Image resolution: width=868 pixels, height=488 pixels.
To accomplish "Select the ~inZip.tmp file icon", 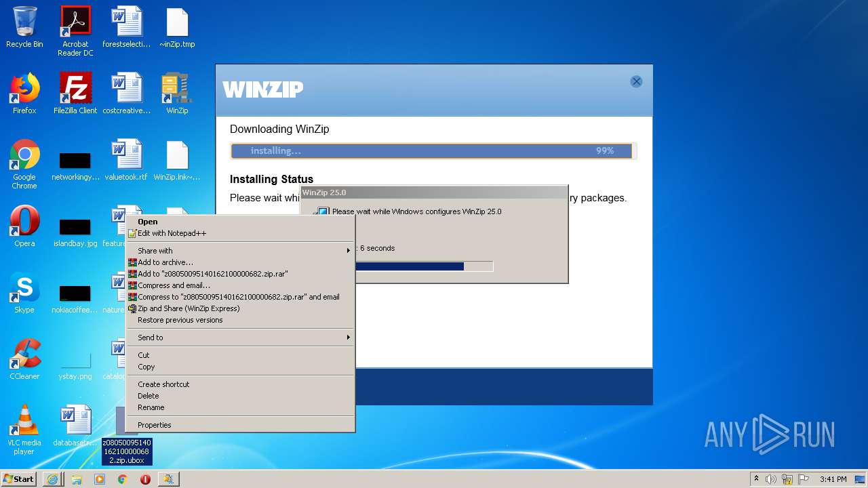I will tap(177, 27).
